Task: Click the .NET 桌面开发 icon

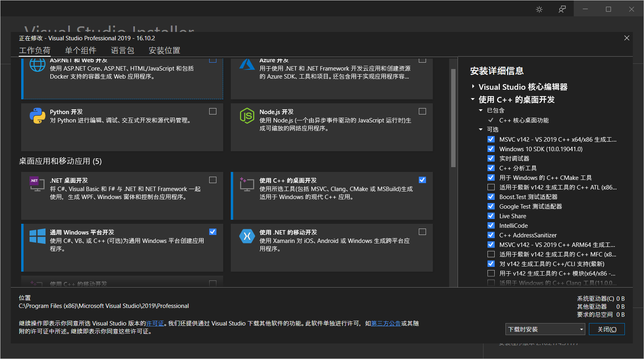Action: tap(36, 184)
